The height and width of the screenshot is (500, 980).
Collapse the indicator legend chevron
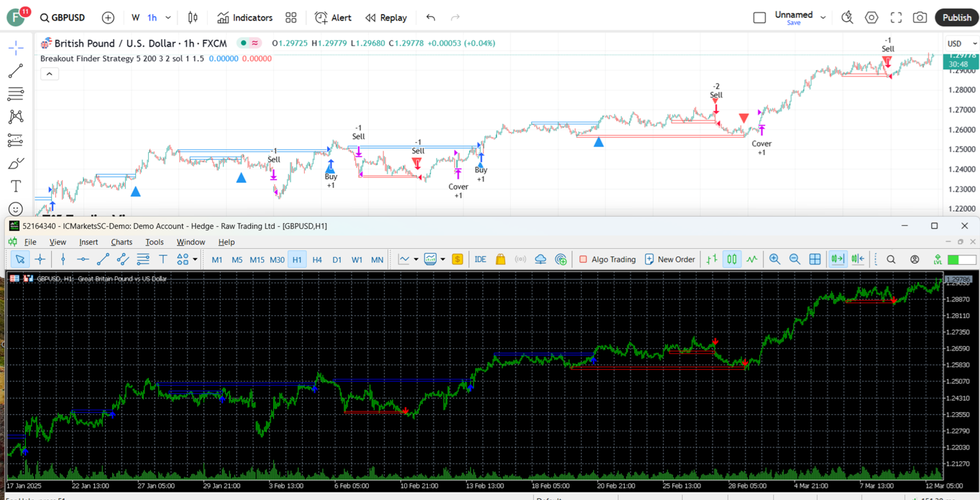(x=49, y=74)
